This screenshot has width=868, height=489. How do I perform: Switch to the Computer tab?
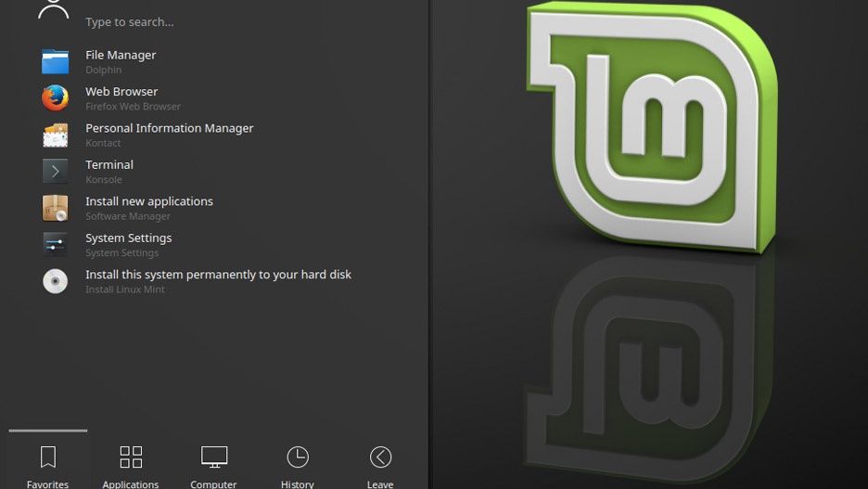click(213, 467)
